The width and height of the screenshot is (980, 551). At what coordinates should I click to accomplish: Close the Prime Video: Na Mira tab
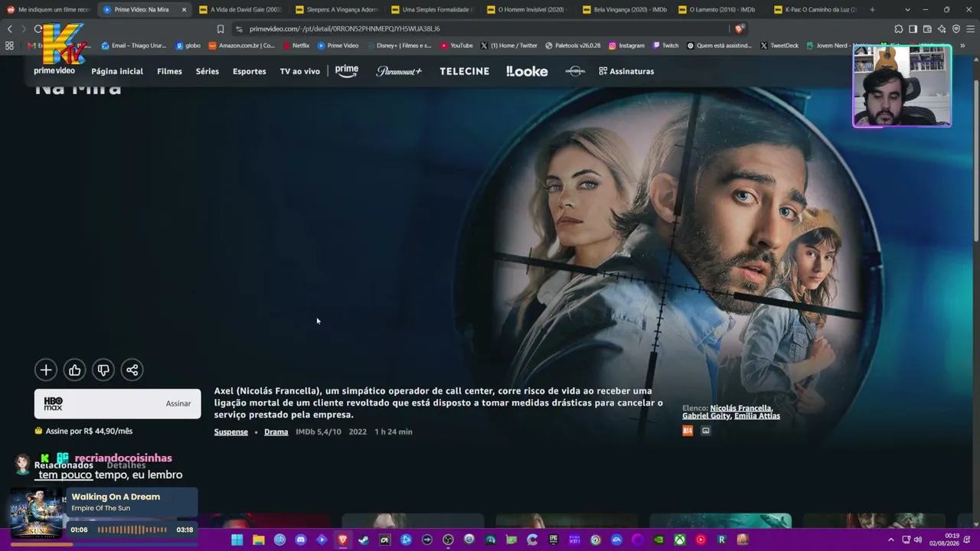pos(184,10)
